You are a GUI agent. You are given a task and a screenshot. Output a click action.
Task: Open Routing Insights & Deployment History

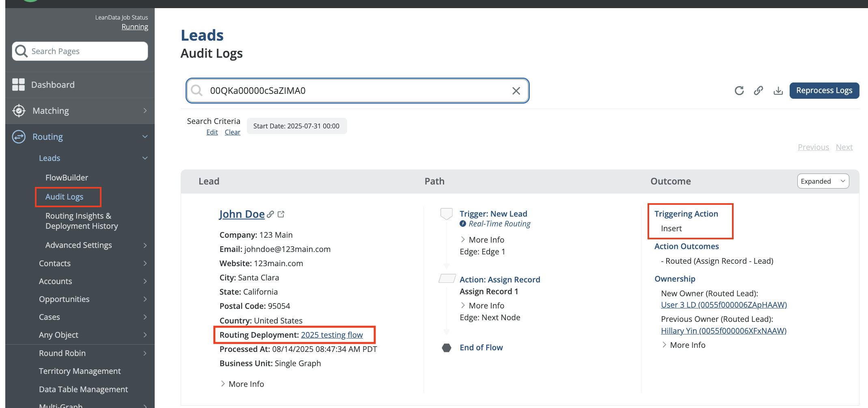pos(82,221)
